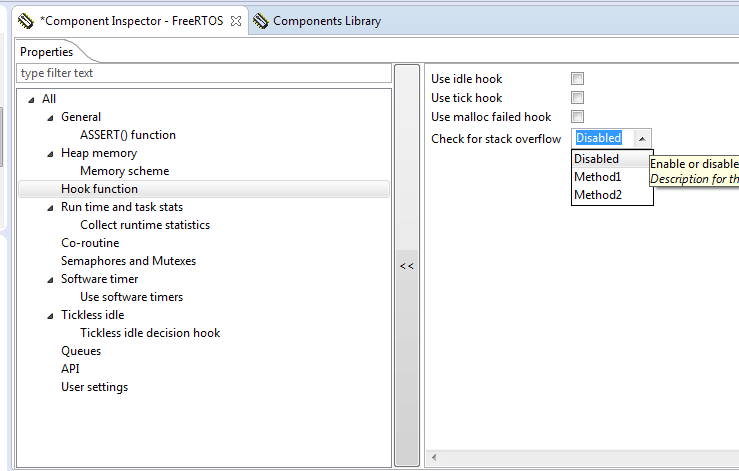Screen dimensions: 739x471
Task: Collapse the Software timer tree node
Action: (x=50, y=280)
